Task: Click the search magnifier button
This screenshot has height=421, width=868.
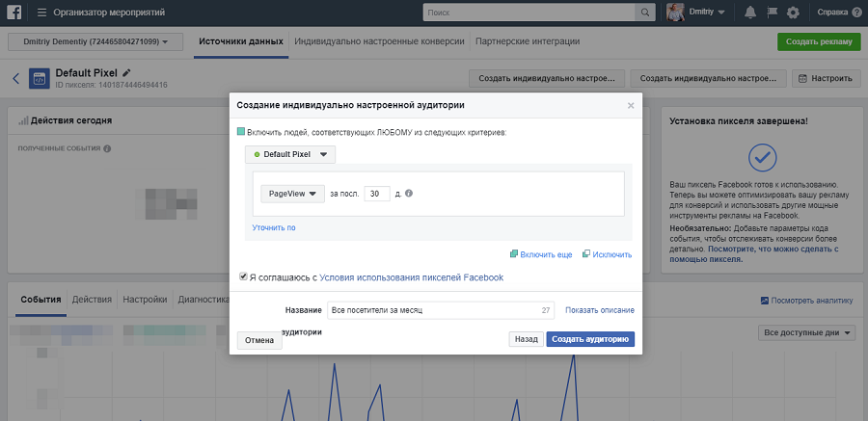Action: pos(645,13)
